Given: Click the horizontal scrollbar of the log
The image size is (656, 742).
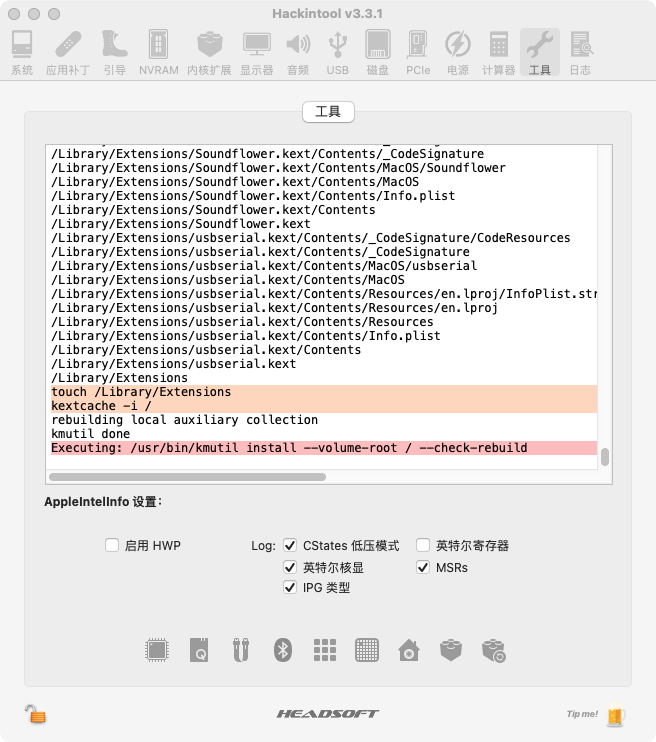Looking at the screenshot, I should coord(187,477).
